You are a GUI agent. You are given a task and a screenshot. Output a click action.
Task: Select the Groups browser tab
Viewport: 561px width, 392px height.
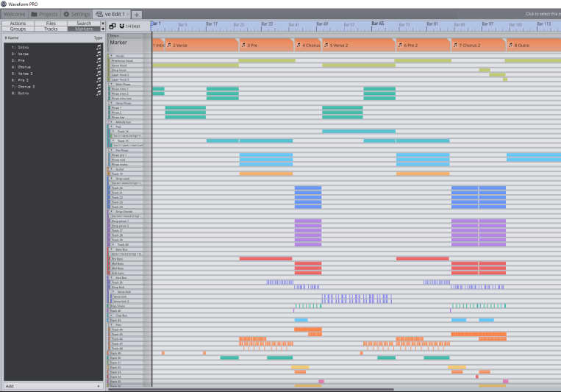(x=18, y=29)
